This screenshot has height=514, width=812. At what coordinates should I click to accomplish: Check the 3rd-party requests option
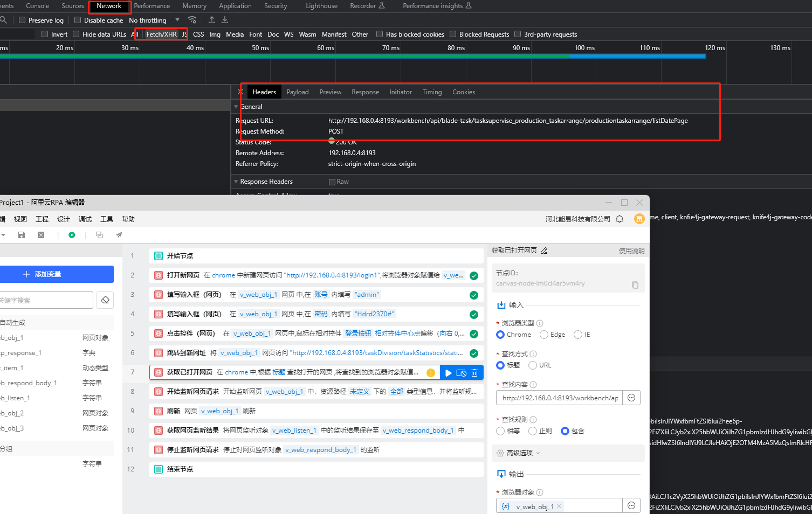tap(518, 34)
